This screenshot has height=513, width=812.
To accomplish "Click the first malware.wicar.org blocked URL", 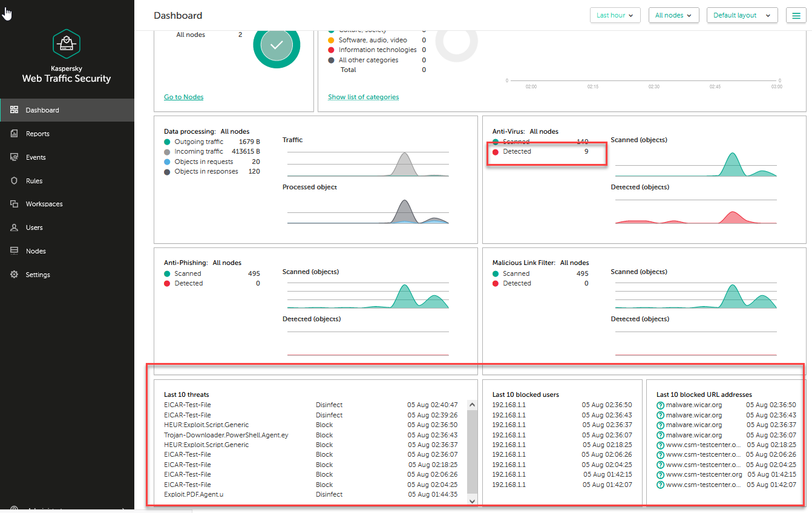I will point(693,405).
